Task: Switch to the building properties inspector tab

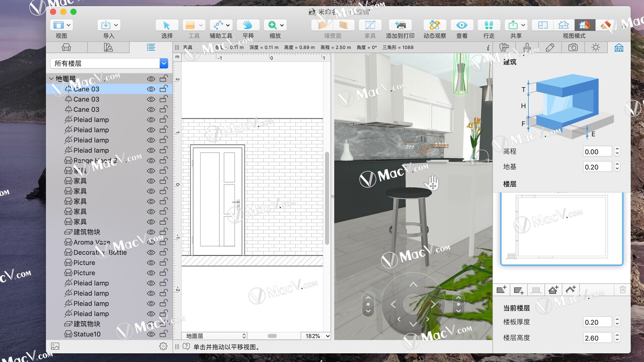Action: (619, 48)
